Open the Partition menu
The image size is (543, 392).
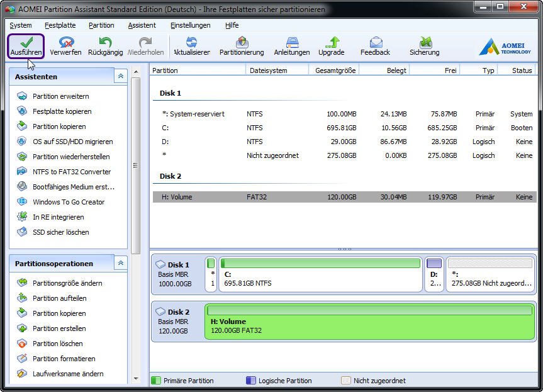click(x=101, y=25)
